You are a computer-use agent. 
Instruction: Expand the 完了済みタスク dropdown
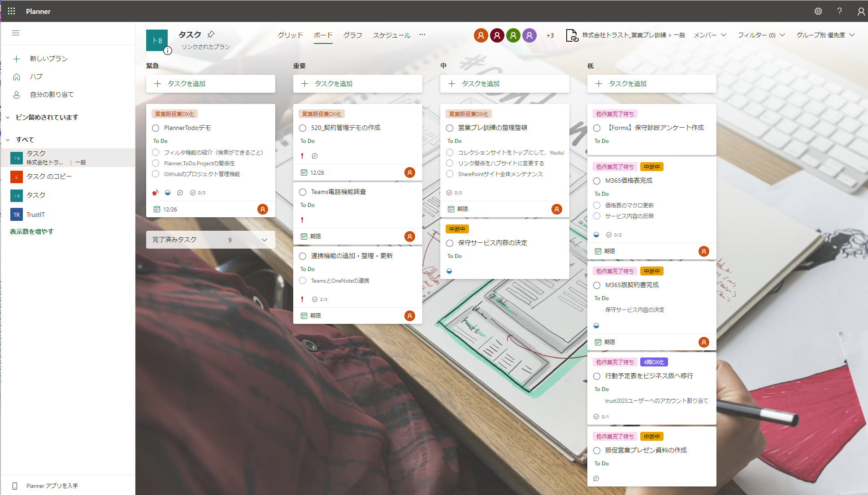pos(211,240)
